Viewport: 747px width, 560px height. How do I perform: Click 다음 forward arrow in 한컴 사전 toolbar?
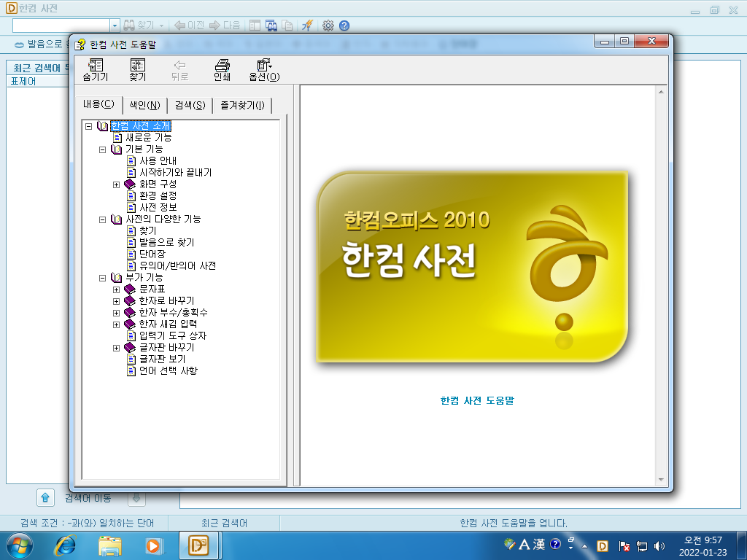click(x=225, y=26)
